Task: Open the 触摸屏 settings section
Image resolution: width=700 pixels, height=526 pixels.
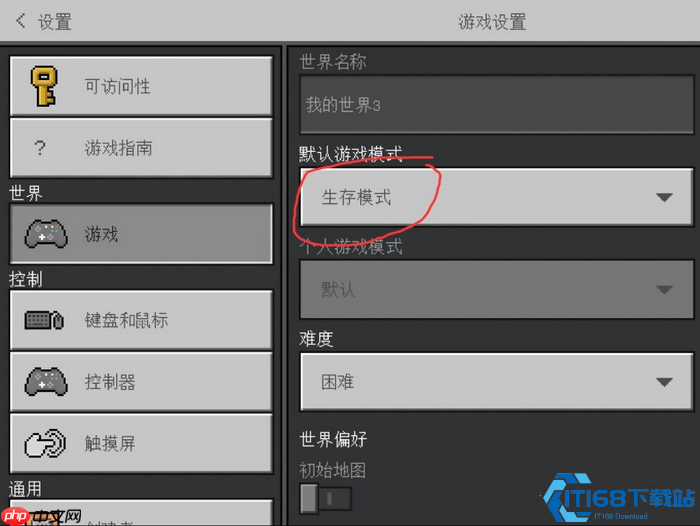Action: (x=141, y=443)
